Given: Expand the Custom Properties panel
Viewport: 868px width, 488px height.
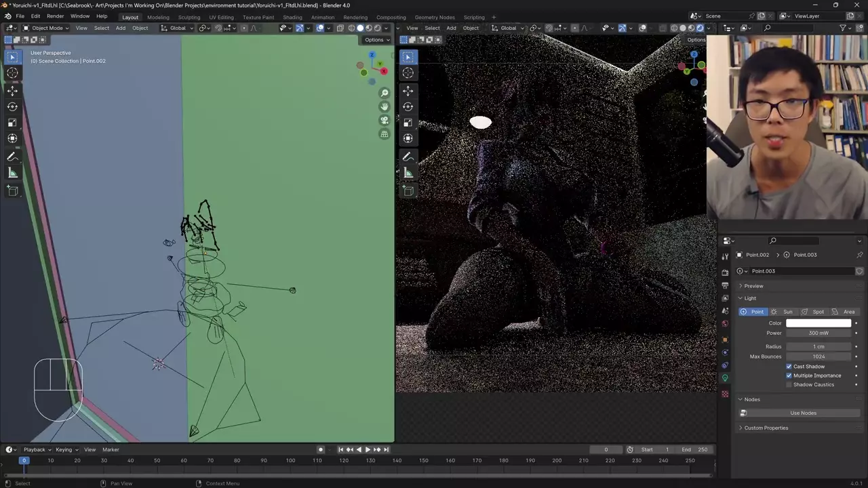Looking at the screenshot, I should click(x=766, y=428).
